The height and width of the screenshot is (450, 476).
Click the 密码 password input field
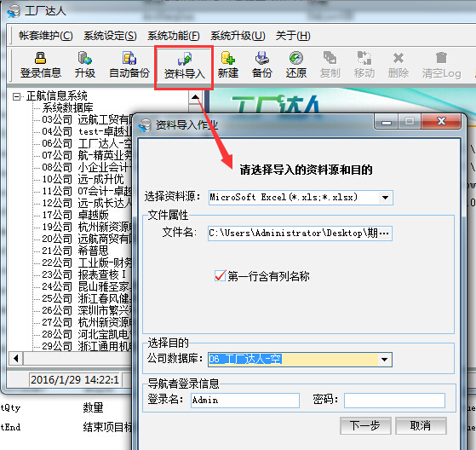click(394, 401)
